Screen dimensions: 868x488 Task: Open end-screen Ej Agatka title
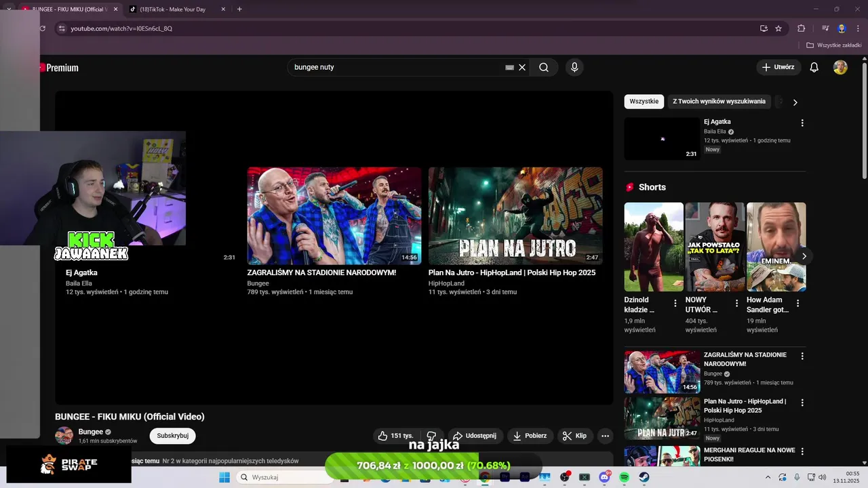pos(81,272)
